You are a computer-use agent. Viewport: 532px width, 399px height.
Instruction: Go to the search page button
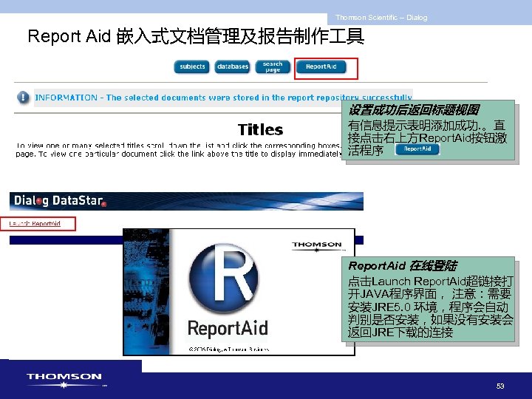(273, 66)
